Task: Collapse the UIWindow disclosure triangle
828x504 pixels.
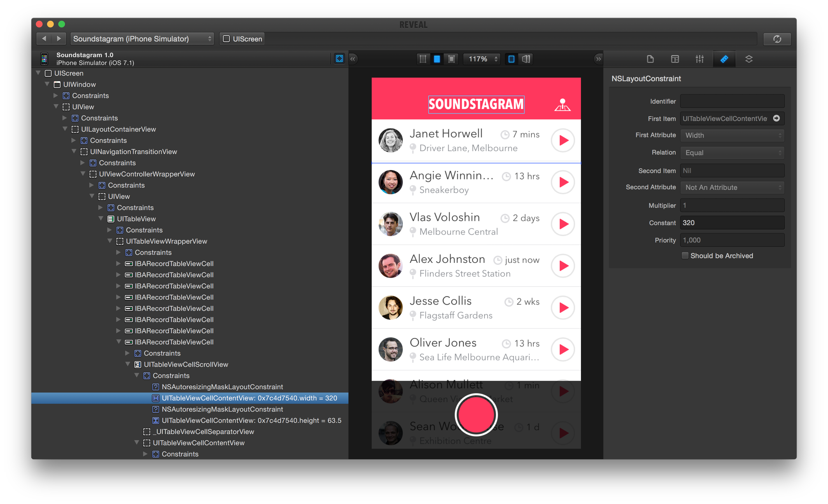Action: (47, 84)
